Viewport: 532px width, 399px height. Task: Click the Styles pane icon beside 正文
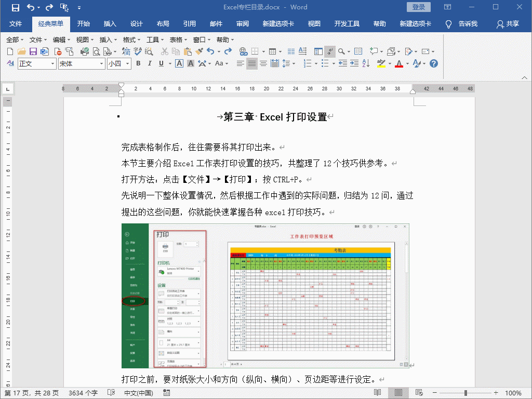[x=10, y=63]
